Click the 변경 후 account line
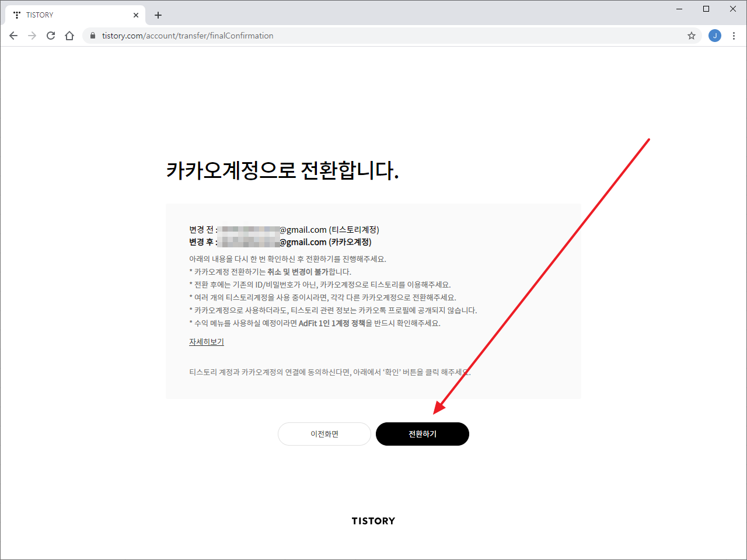 (280, 242)
